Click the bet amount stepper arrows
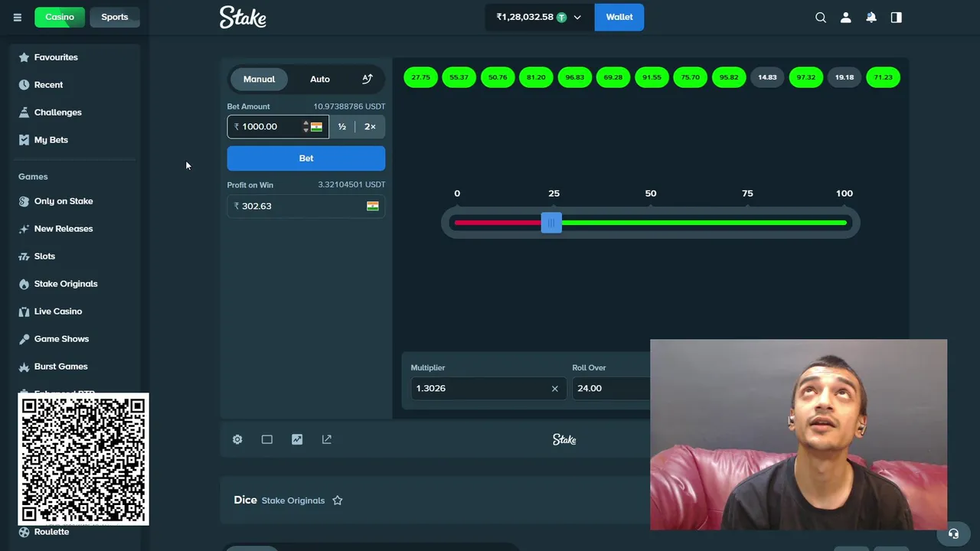 (305, 127)
